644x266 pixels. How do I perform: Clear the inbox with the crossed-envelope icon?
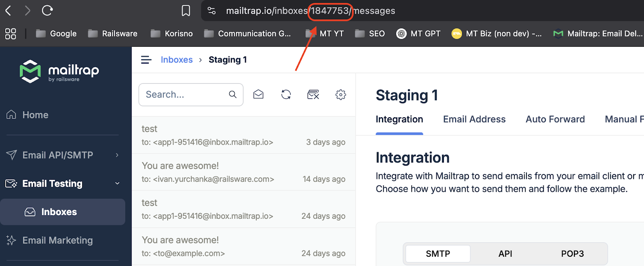313,95
